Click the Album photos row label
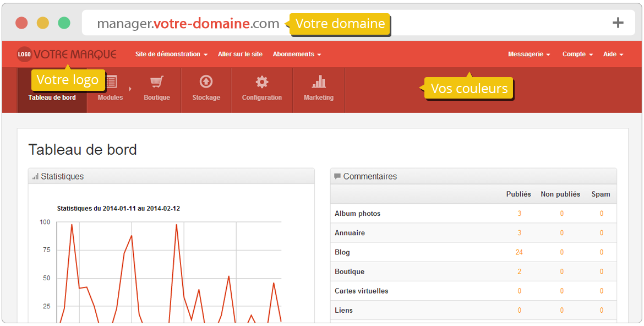This screenshot has width=644, height=326. tap(358, 213)
